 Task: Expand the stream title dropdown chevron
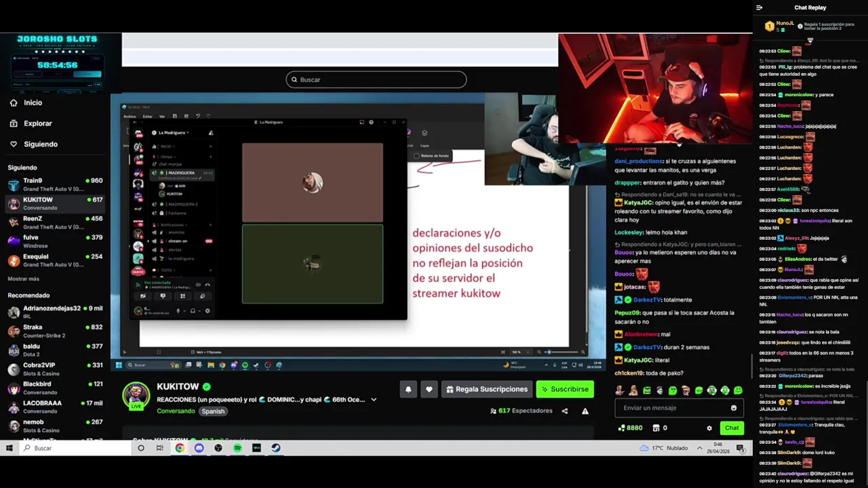click(x=374, y=400)
